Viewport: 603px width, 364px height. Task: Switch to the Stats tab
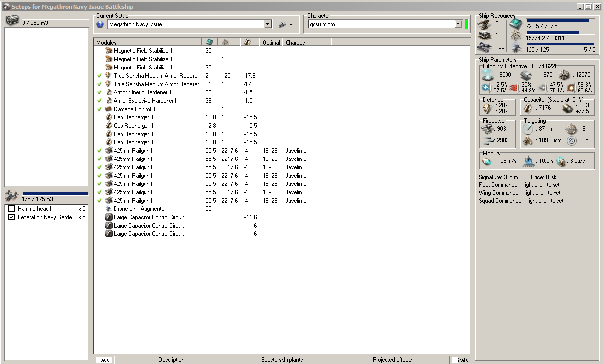[461, 360]
